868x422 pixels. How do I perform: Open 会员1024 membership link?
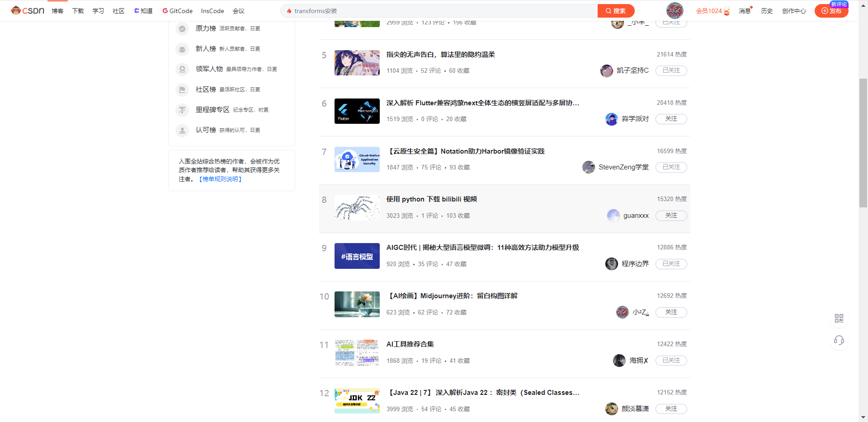pos(713,11)
